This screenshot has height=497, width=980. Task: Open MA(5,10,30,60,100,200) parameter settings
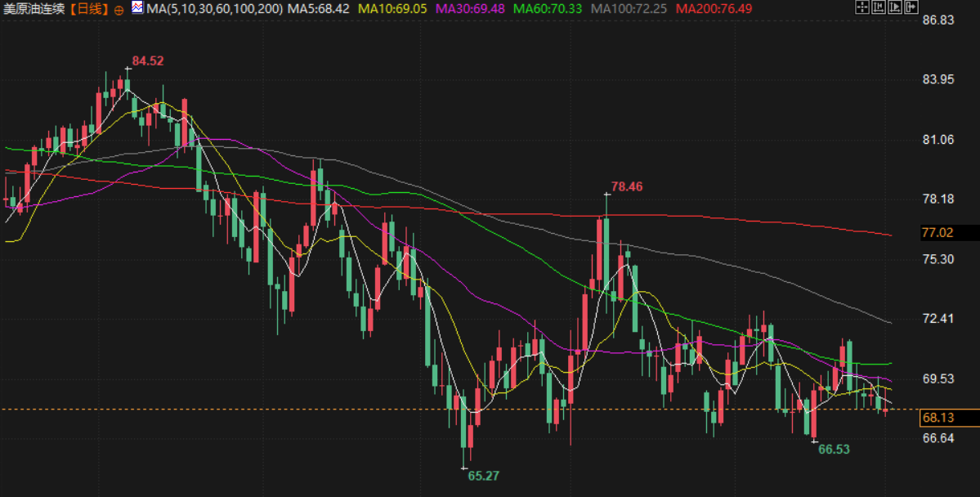[214, 9]
